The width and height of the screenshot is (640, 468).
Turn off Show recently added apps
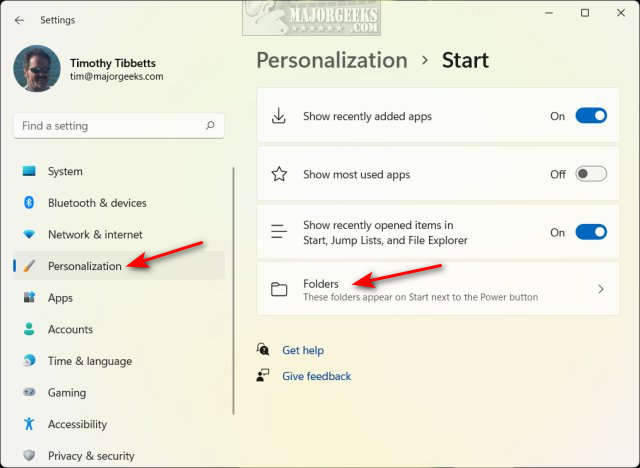coord(591,116)
